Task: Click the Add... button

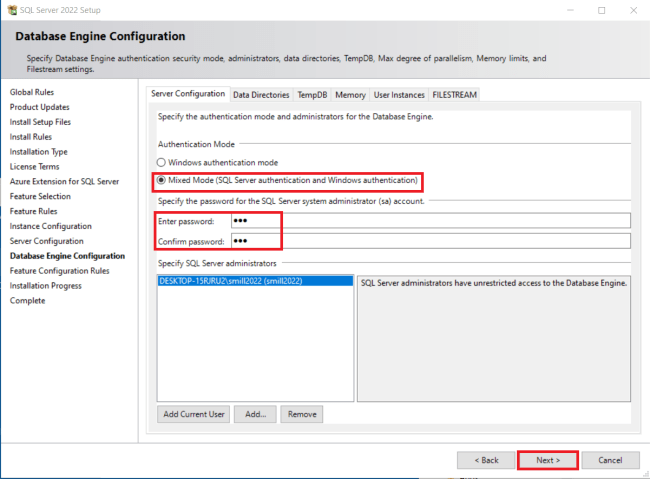Action: pos(255,414)
